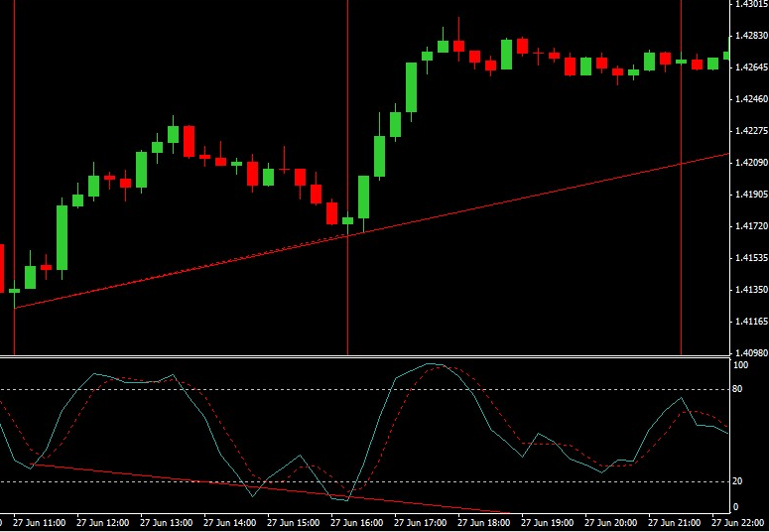The width and height of the screenshot is (770, 532).
Task: Click the 27 Jun 17:00 time label
Action: coord(421,523)
